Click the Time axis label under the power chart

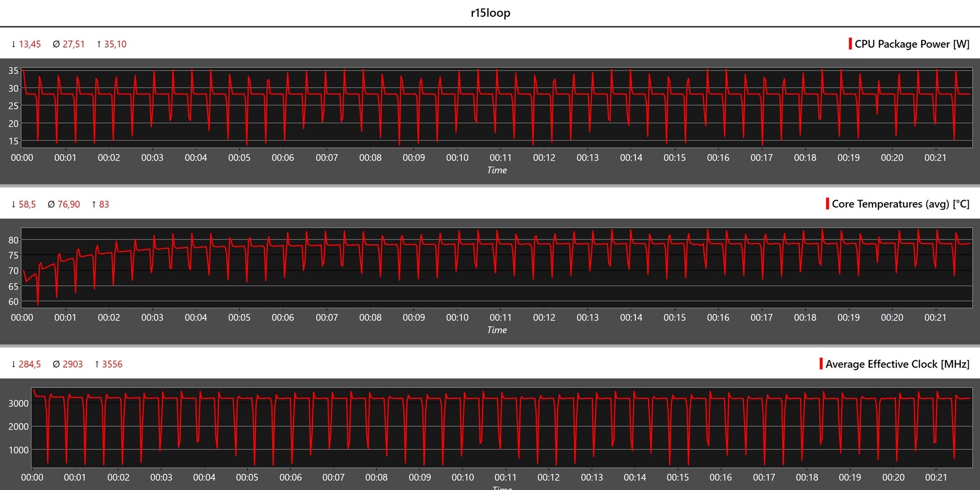click(x=497, y=170)
